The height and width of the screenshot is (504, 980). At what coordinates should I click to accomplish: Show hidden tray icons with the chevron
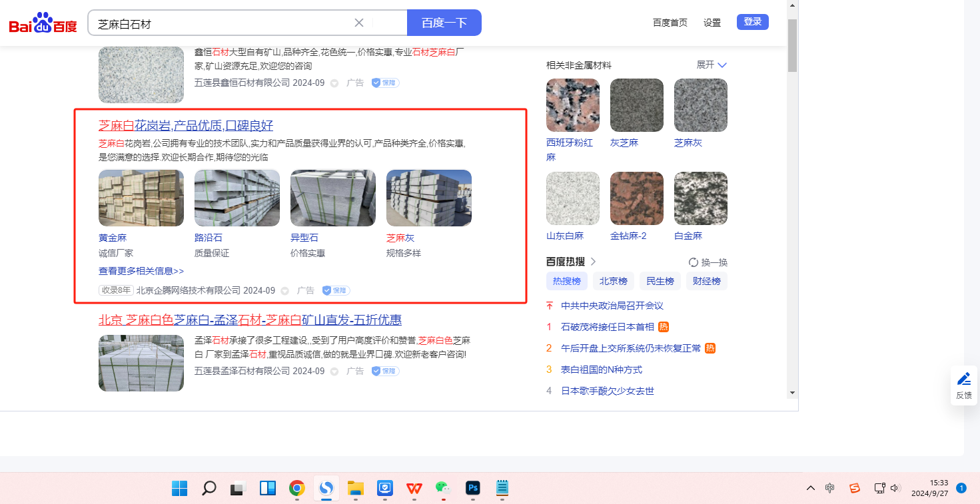[x=810, y=488]
